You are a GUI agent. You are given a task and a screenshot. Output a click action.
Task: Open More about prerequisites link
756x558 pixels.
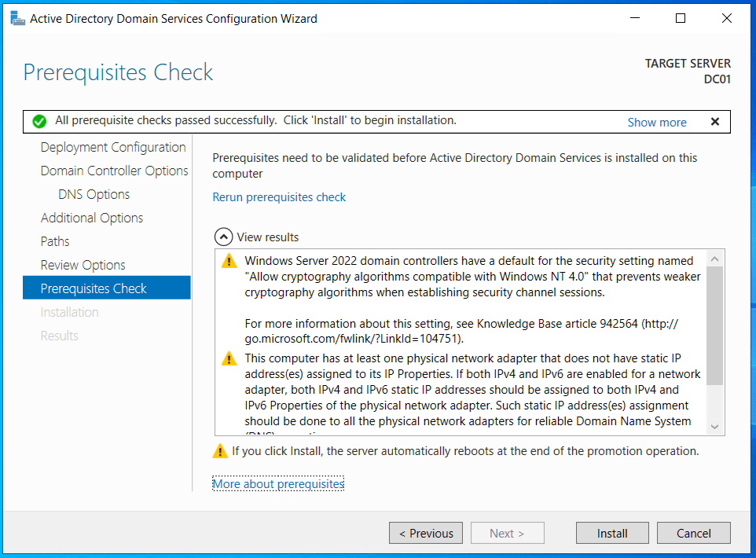tap(278, 484)
